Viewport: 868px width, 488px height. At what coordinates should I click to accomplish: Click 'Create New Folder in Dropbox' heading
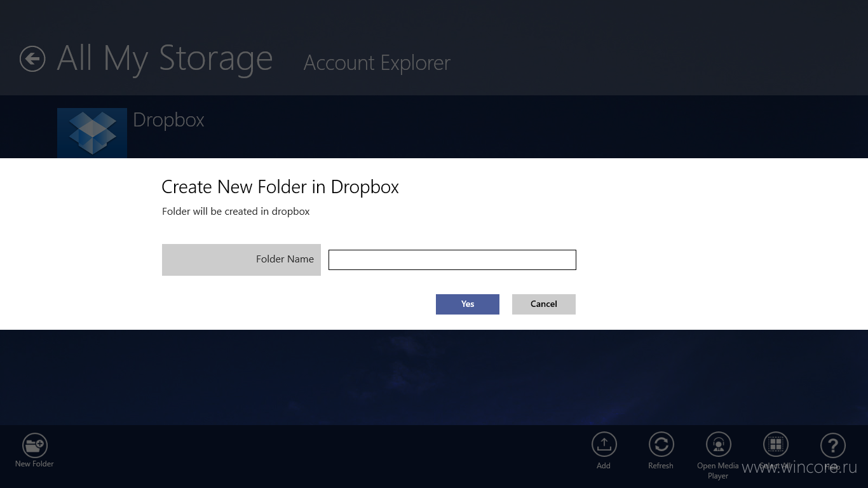pos(280,187)
